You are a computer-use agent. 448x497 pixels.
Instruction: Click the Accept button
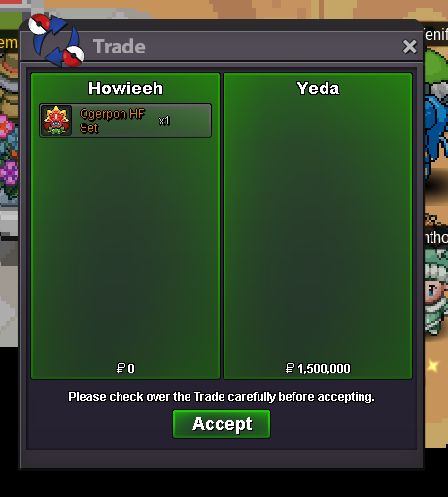coord(222,424)
